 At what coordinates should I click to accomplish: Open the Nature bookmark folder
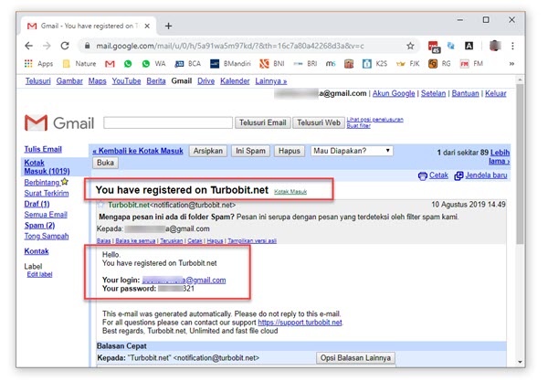(x=79, y=64)
